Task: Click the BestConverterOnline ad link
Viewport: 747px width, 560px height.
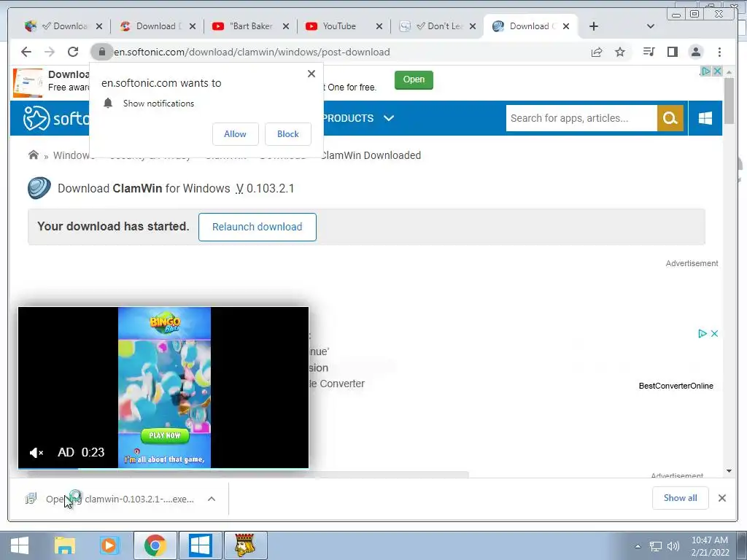Action: [676, 386]
